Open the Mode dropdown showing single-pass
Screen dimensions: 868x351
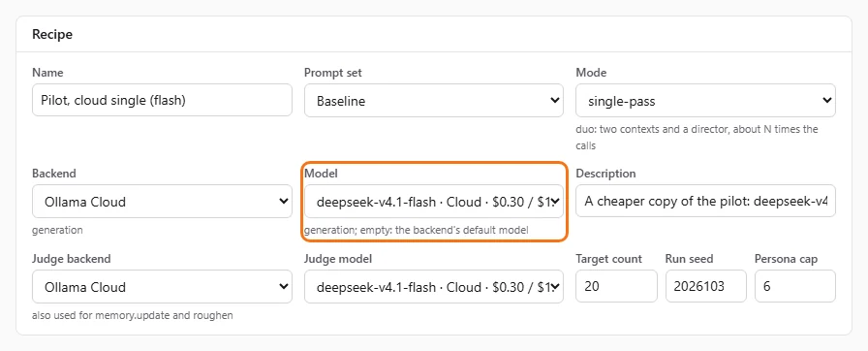point(706,100)
